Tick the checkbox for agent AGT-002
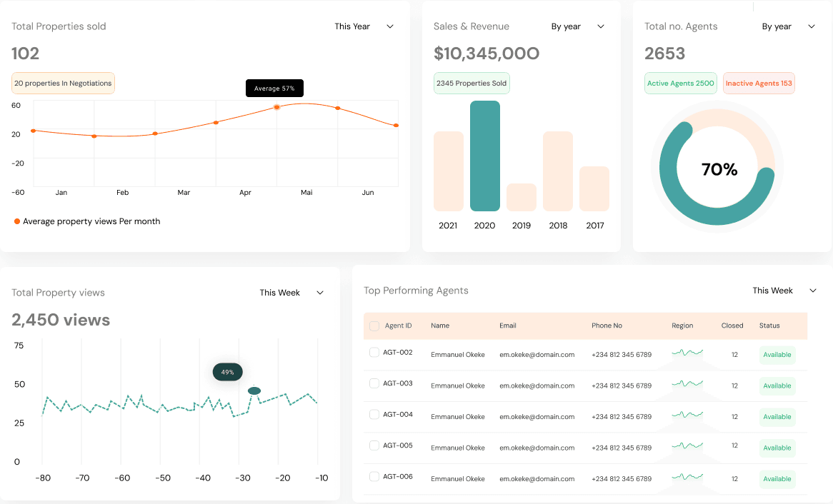The image size is (833, 504). (374, 352)
